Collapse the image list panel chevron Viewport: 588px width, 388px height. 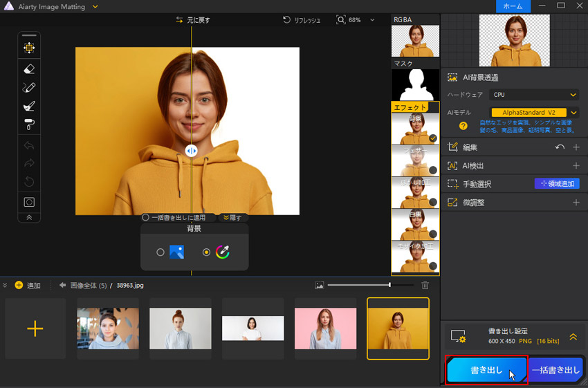point(5,285)
